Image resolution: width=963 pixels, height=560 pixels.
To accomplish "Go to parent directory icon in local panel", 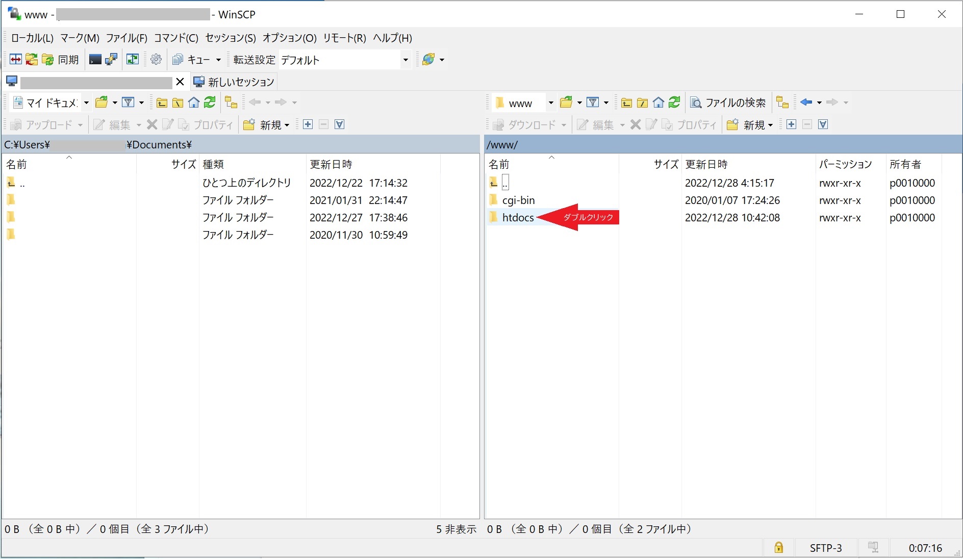I will coord(162,103).
